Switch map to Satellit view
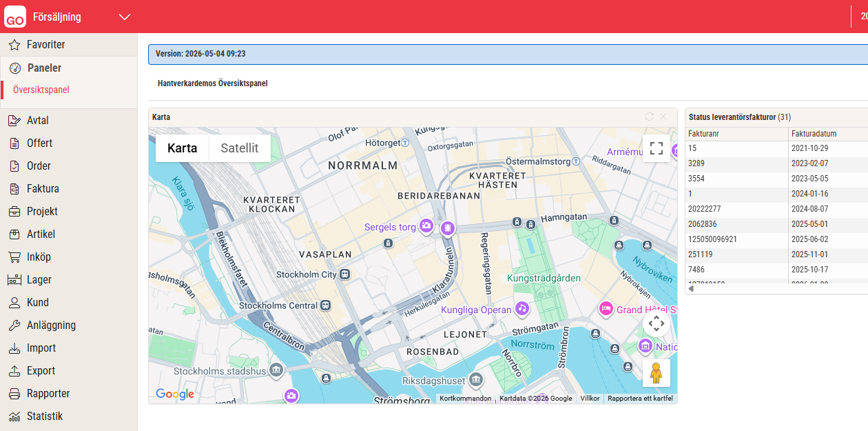The height and width of the screenshot is (431, 868). coord(240,148)
